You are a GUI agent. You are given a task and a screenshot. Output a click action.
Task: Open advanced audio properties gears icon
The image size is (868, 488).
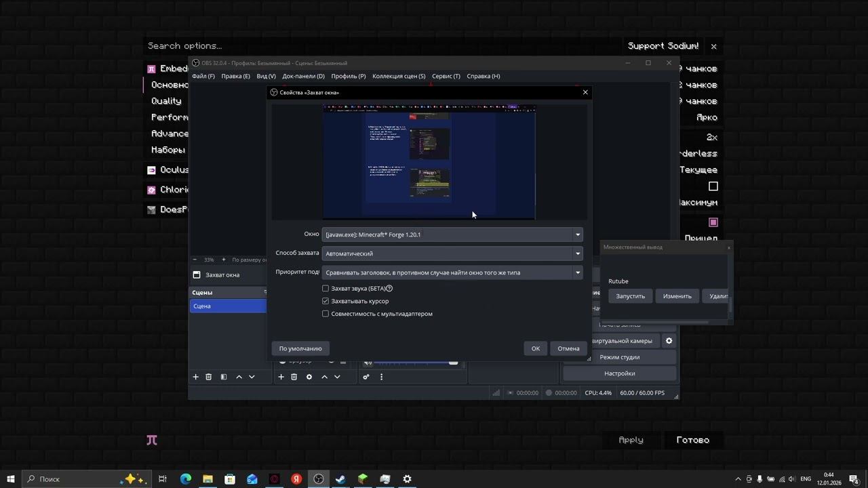pos(366,377)
